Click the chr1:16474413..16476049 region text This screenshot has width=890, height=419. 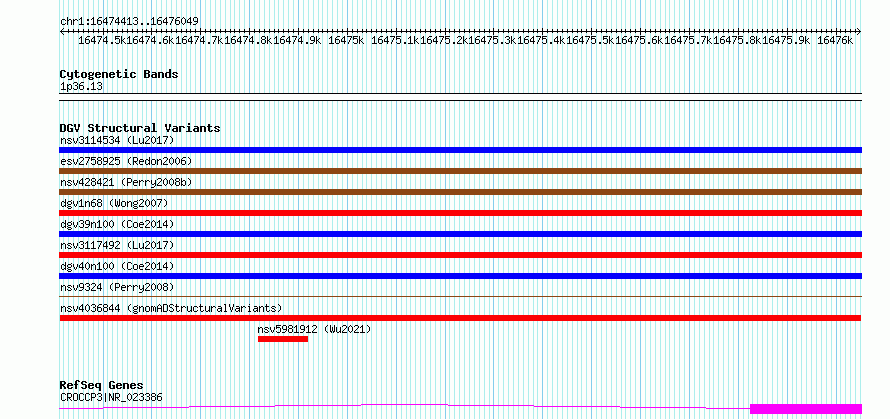pyautogui.click(x=129, y=22)
